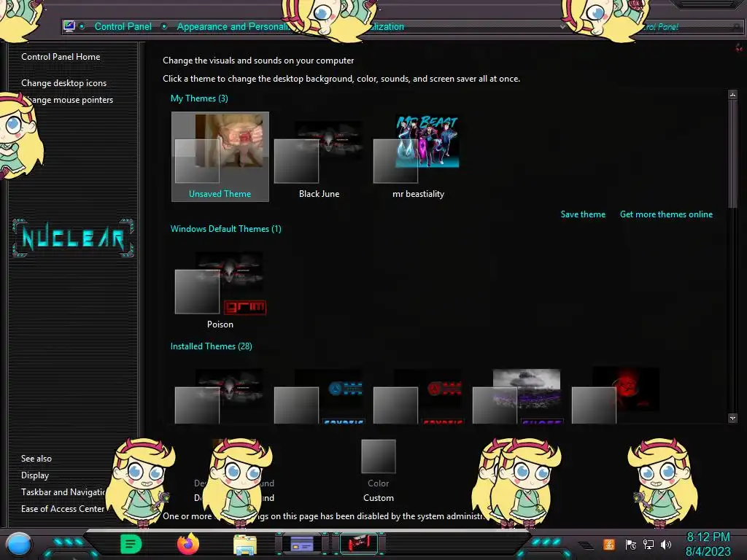747x560 pixels.
Task: Select the red-themed running app in taskbar
Action: [359, 544]
